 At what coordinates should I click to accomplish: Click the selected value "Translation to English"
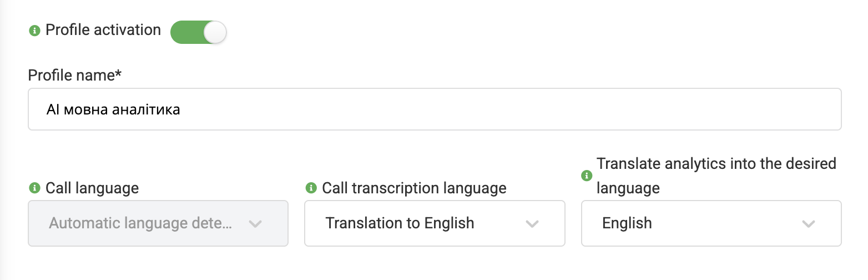tap(400, 223)
